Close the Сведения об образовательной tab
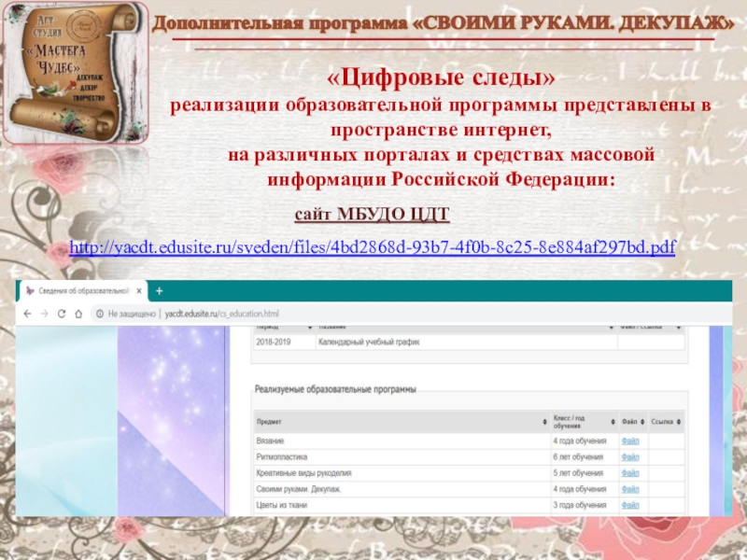 point(139,291)
